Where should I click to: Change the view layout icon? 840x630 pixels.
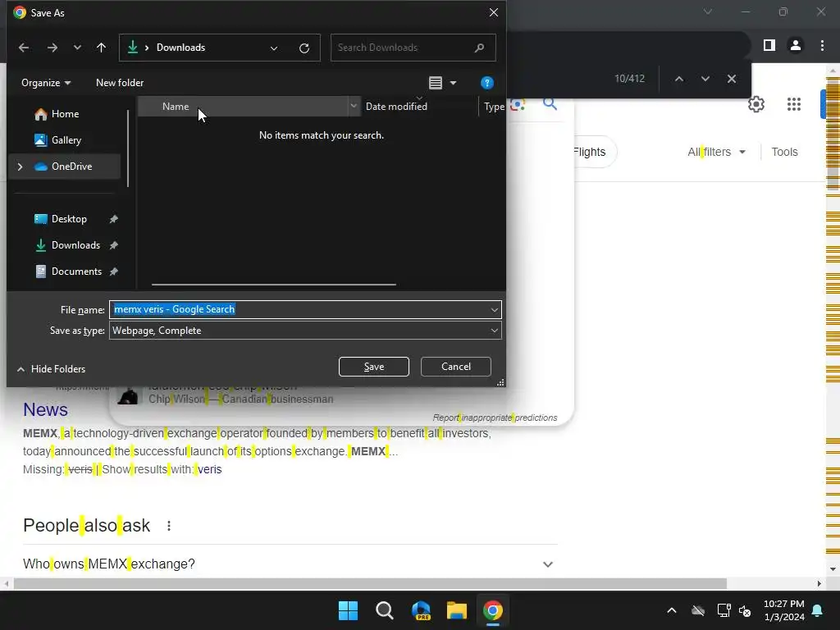436,83
